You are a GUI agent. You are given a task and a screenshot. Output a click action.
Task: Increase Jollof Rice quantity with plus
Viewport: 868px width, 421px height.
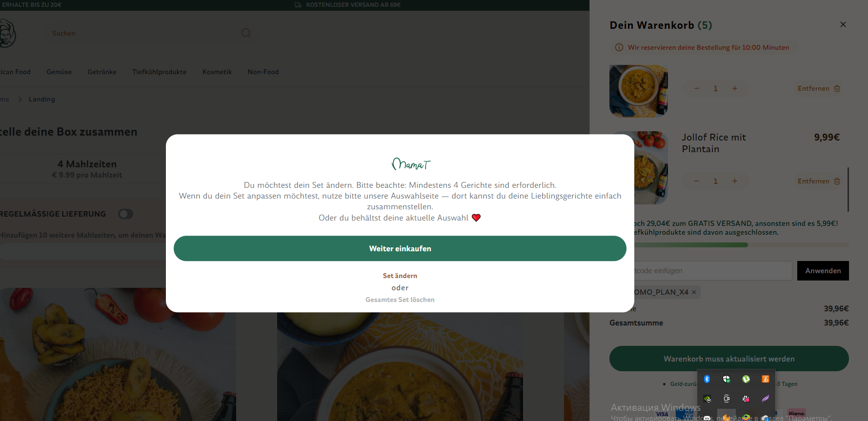[x=734, y=181]
